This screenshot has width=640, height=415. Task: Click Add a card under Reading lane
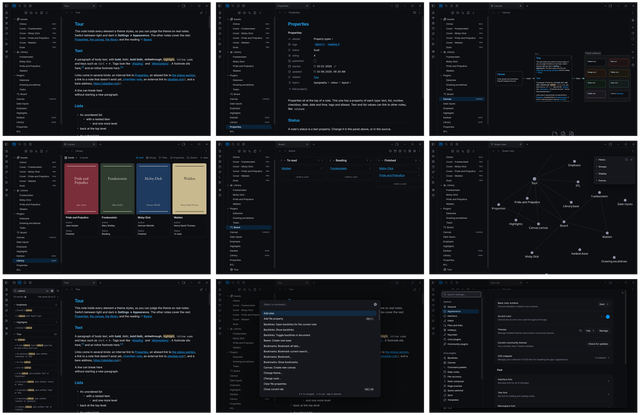350,177
